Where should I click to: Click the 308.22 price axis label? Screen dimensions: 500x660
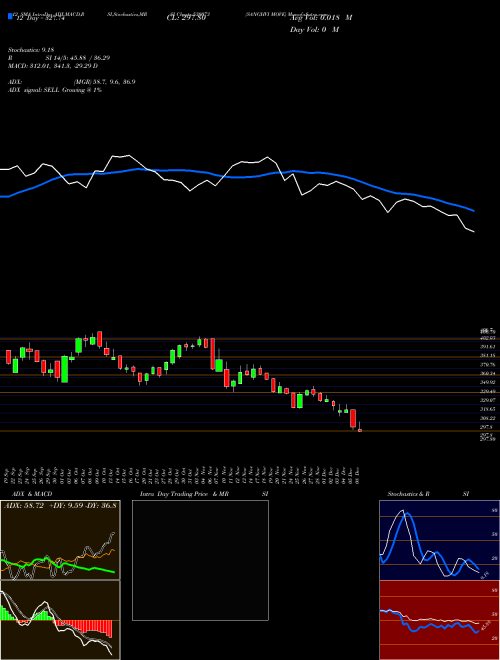point(490,418)
